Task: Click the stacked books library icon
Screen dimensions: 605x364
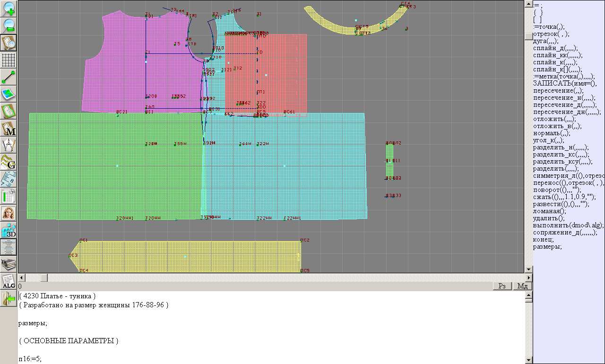Action: pyautogui.click(x=9, y=264)
